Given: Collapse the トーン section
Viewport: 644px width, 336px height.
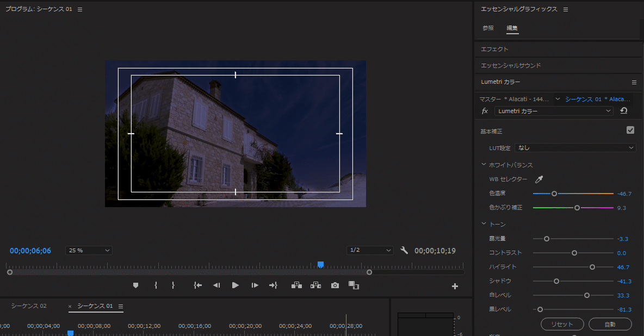Looking at the screenshot, I should tap(484, 224).
